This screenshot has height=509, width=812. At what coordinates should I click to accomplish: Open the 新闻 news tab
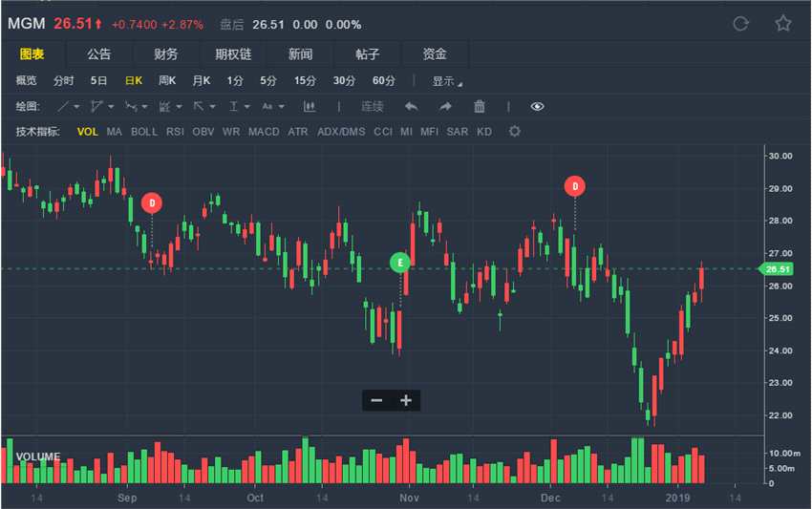(301, 53)
